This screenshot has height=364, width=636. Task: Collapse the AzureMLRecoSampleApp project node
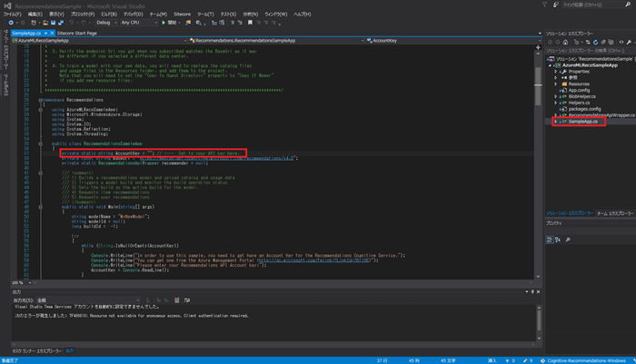(x=551, y=65)
